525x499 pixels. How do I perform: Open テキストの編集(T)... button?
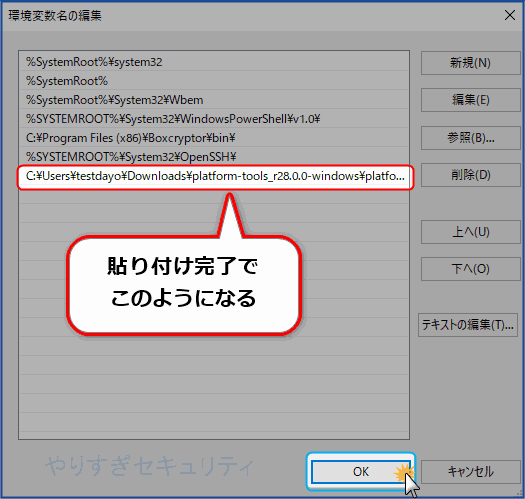(468, 325)
